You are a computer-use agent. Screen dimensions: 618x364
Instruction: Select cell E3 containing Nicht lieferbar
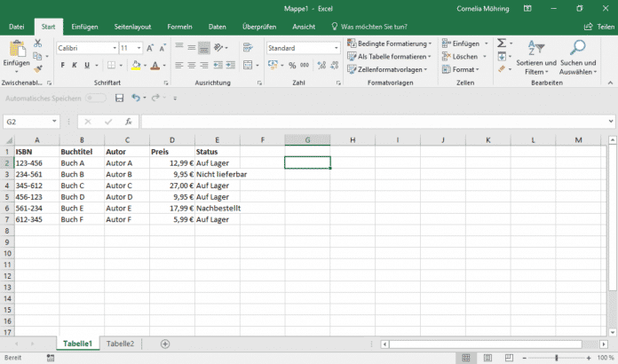(218, 174)
